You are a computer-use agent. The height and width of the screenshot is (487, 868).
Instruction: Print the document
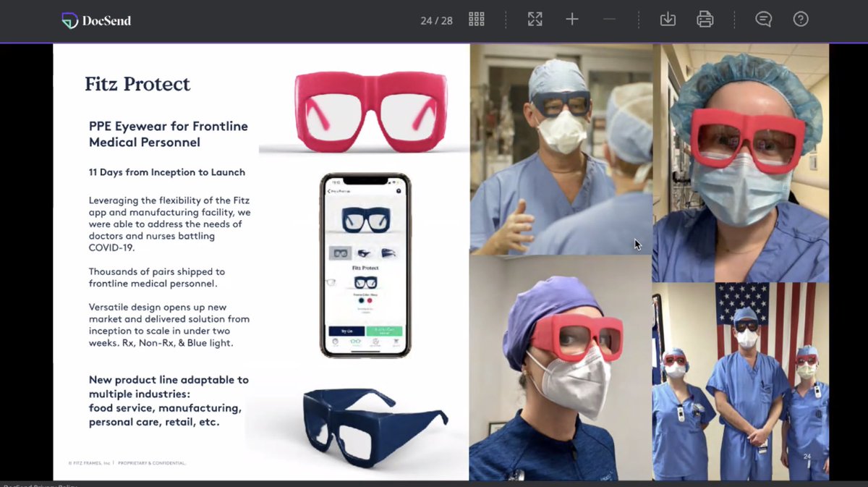click(705, 20)
